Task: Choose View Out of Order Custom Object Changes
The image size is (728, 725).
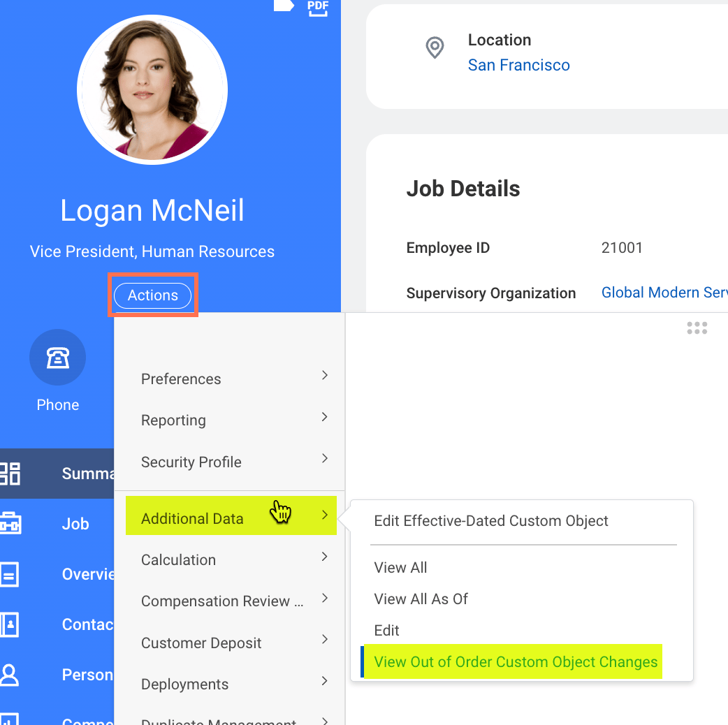Action: coord(516,661)
